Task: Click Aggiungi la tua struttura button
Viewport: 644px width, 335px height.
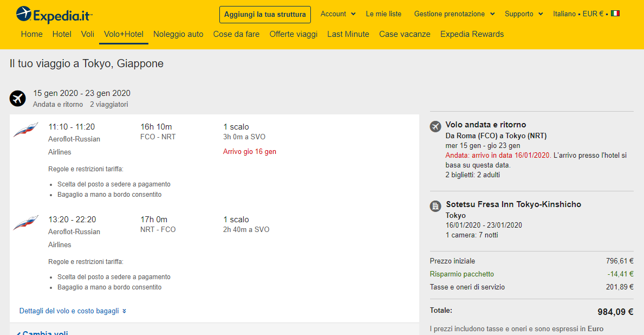Action: [265, 15]
